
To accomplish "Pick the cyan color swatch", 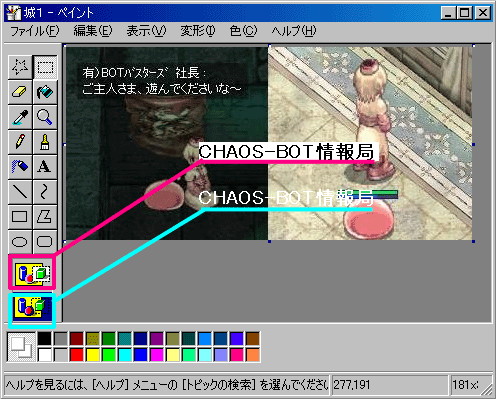I will [125, 355].
